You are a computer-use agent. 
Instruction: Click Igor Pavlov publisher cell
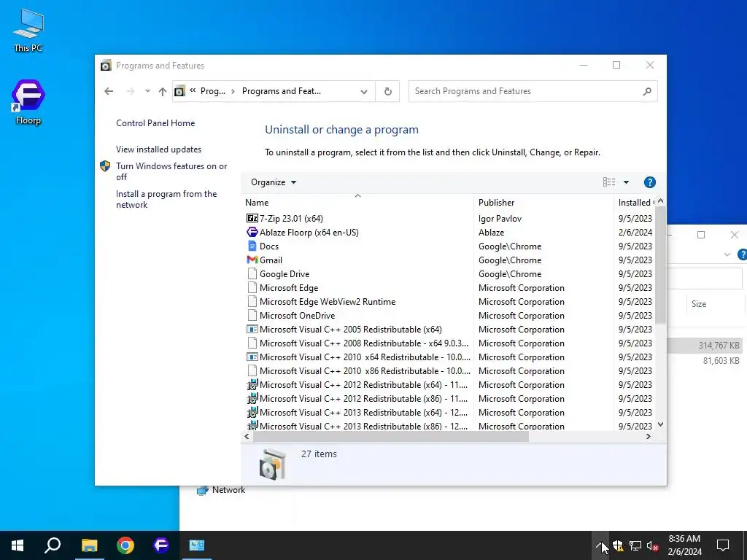(x=500, y=219)
